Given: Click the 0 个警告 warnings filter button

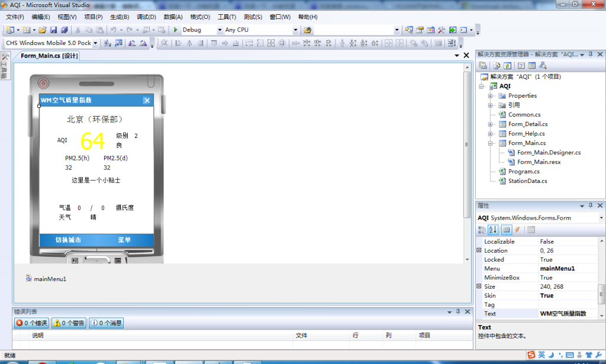Looking at the screenshot, I should click(69, 323).
